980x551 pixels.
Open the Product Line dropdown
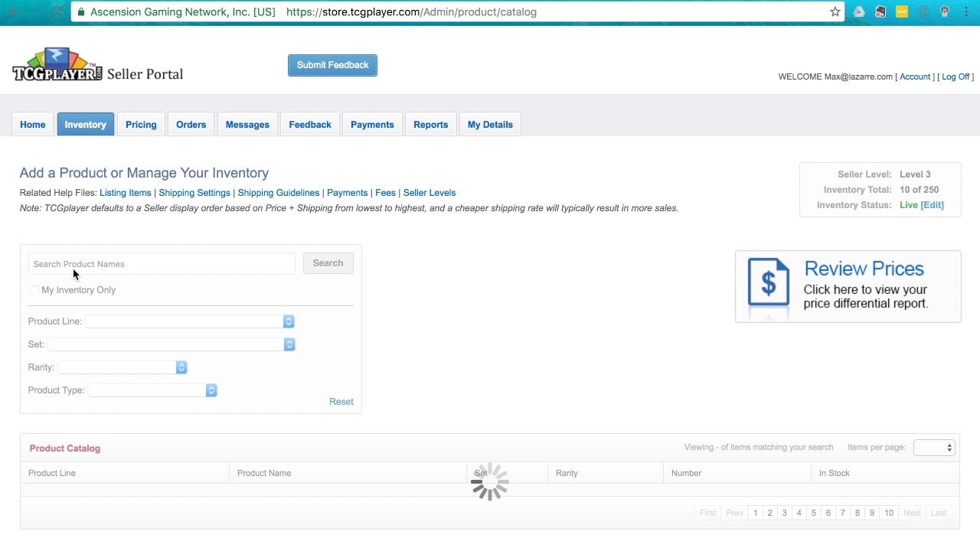pos(190,321)
